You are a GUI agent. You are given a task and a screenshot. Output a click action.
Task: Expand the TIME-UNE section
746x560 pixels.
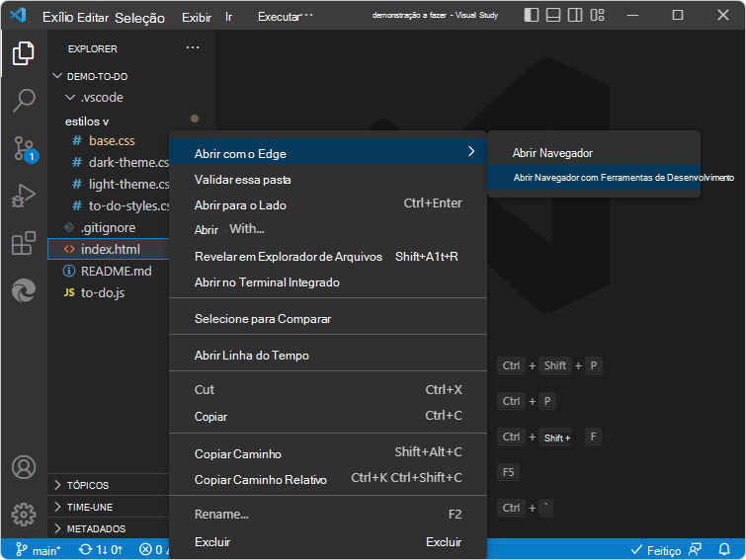pos(89,507)
